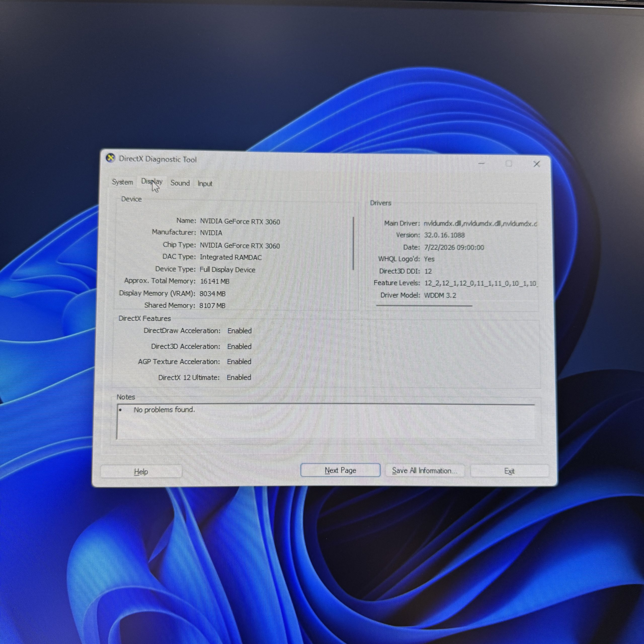Switch to the Sound tab

click(180, 183)
